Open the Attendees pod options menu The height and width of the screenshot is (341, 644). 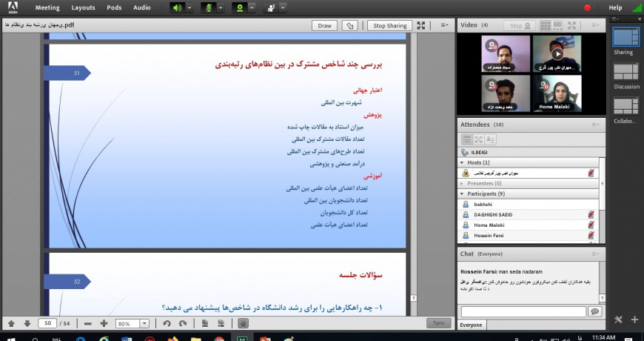click(x=596, y=125)
